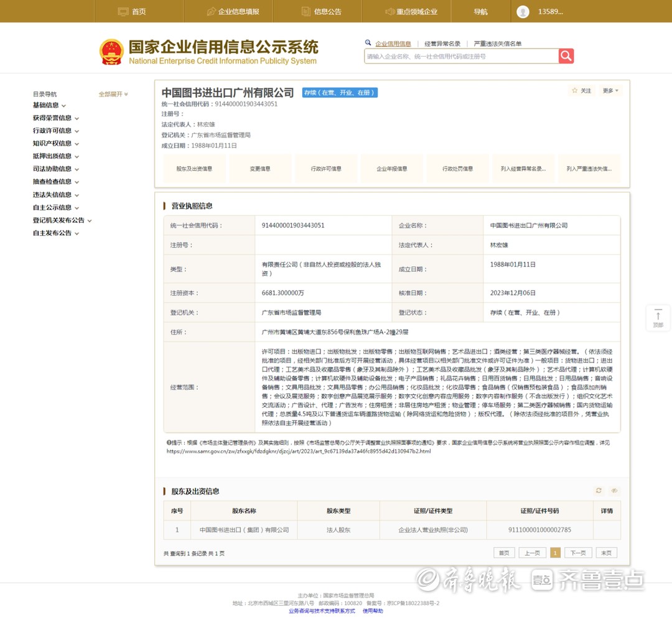The height and width of the screenshot is (622, 672).
Task: Expand 行政许可信息 in sidebar
Action: coord(56,131)
